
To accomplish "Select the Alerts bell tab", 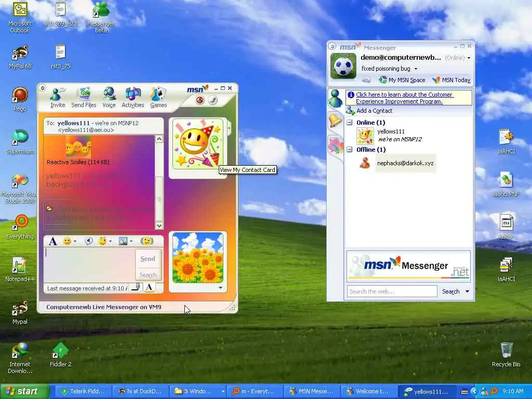I will point(335,121).
